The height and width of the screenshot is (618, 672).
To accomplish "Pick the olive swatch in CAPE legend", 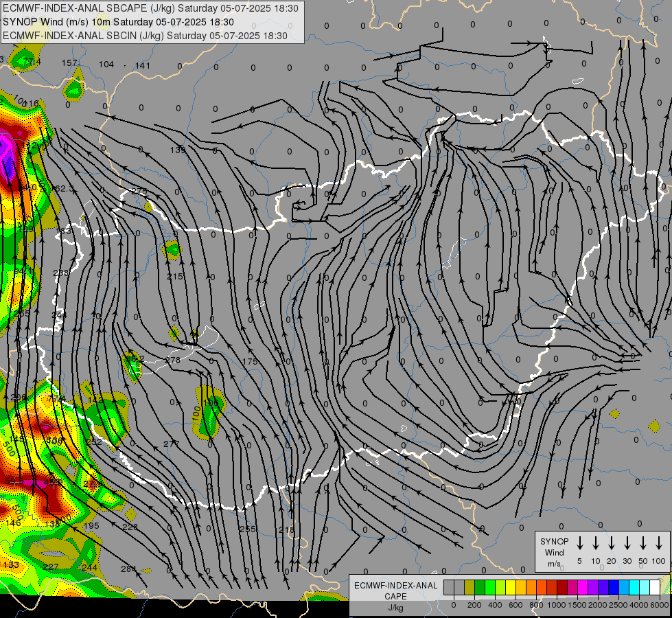I will [x=470, y=588].
